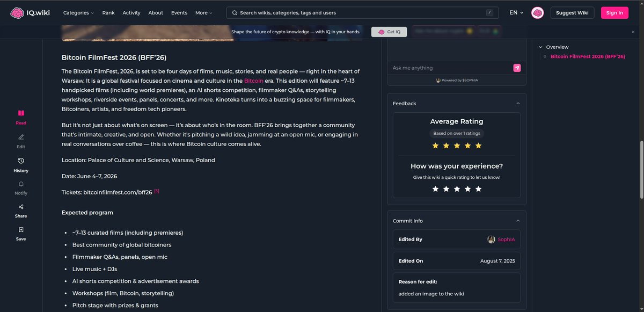The height and width of the screenshot is (312, 644).
Task: Open the IQ.wiki brain logo home link
Action: (30, 13)
